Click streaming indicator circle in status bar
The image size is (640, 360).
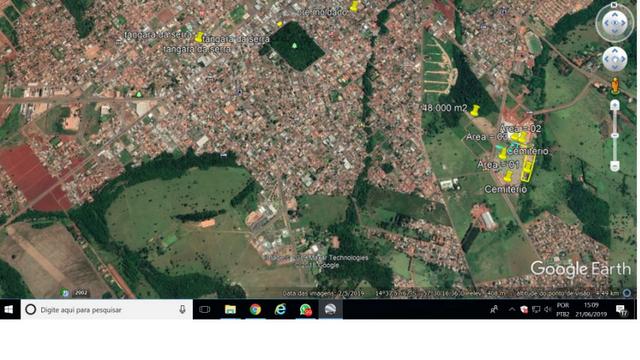coord(627,293)
